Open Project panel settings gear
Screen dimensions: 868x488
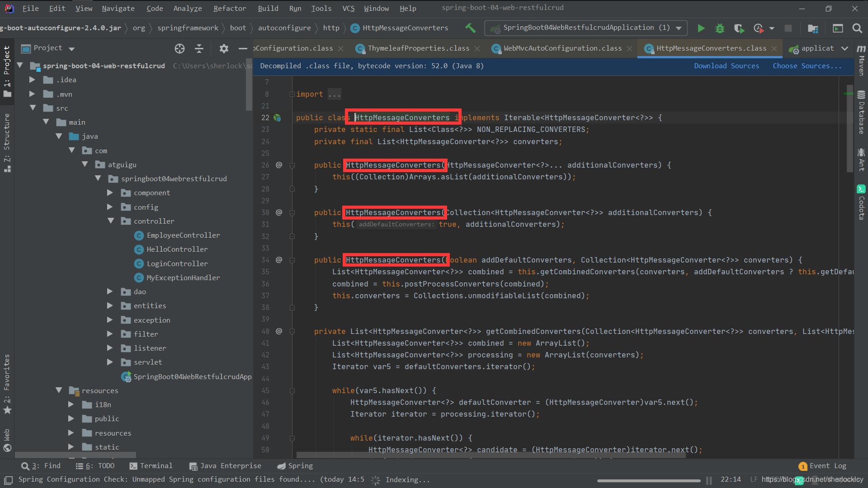224,48
